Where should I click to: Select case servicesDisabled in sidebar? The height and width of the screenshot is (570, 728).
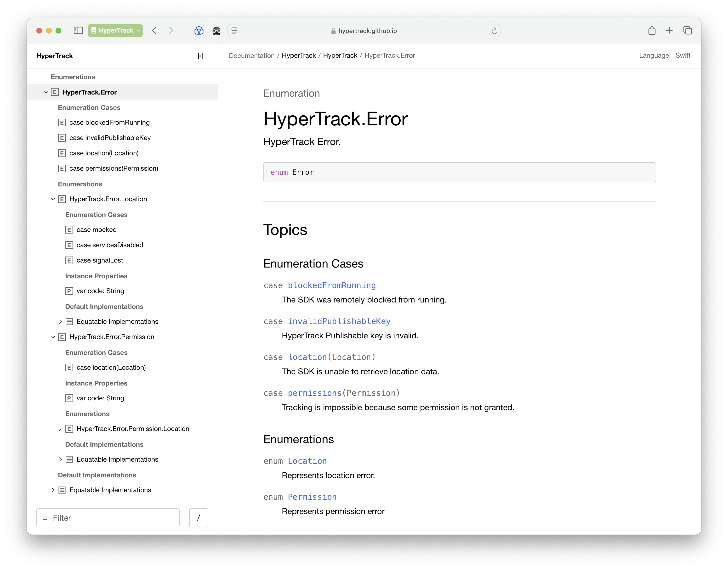tap(109, 245)
